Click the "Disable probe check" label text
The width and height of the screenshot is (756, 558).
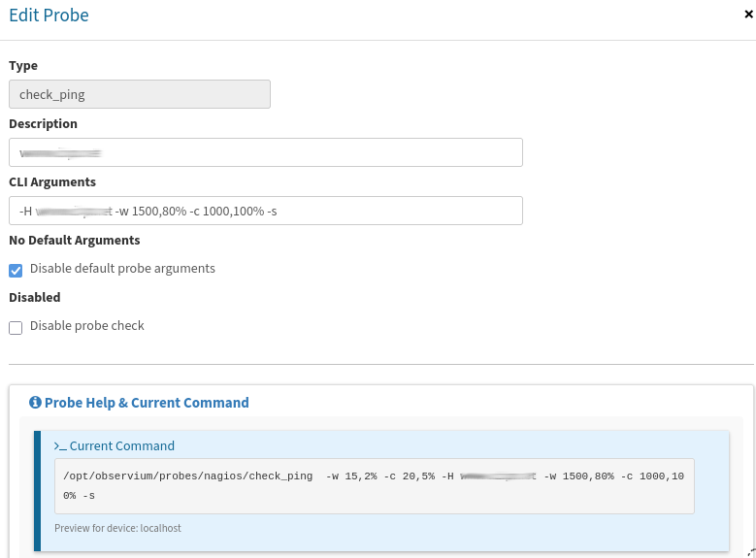(x=87, y=326)
